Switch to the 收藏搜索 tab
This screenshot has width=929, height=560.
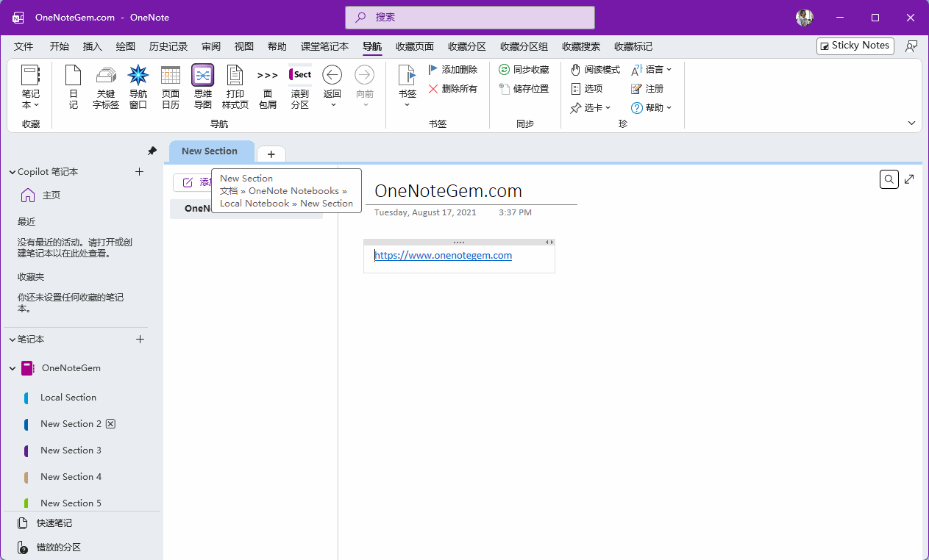tap(581, 46)
